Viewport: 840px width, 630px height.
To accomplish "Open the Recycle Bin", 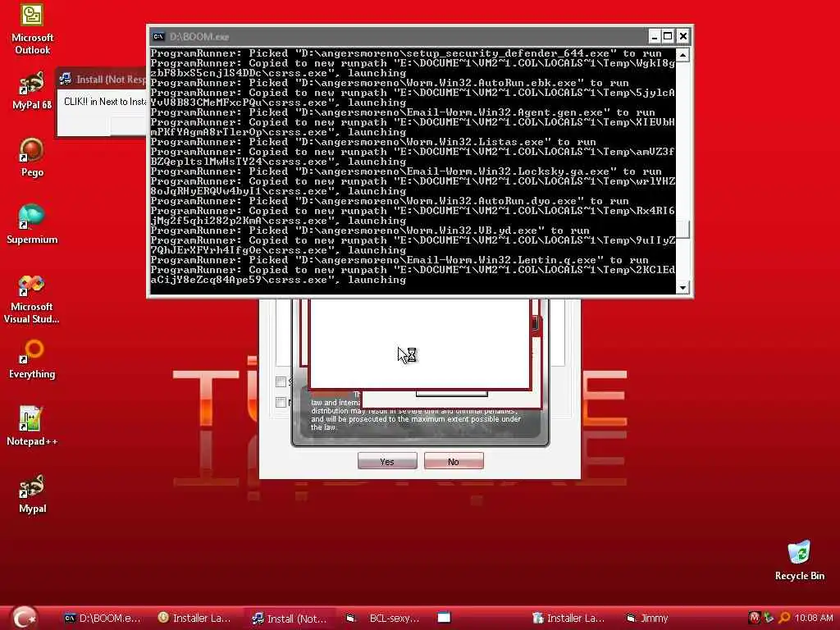I will pyautogui.click(x=799, y=561).
